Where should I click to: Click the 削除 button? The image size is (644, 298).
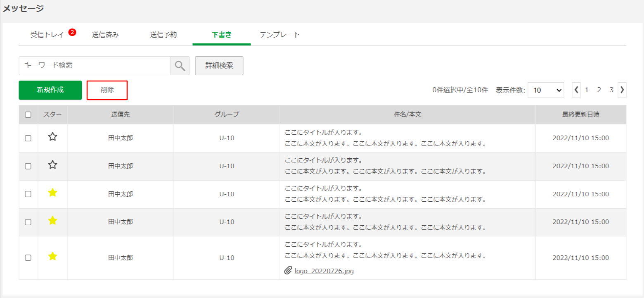point(107,90)
